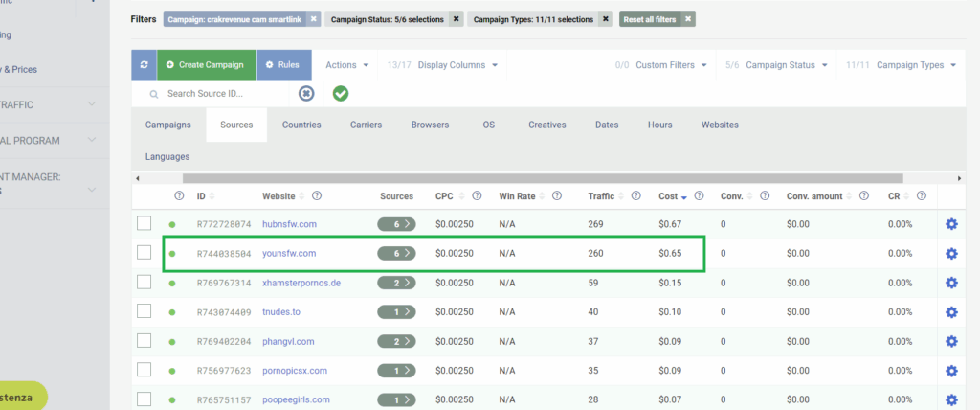Remove the Campaign Status filter tag
Screen dimensions: 980x410
point(456,19)
